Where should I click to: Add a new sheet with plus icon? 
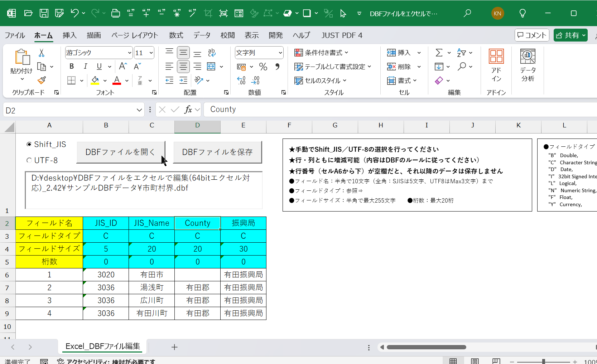[174, 347]
